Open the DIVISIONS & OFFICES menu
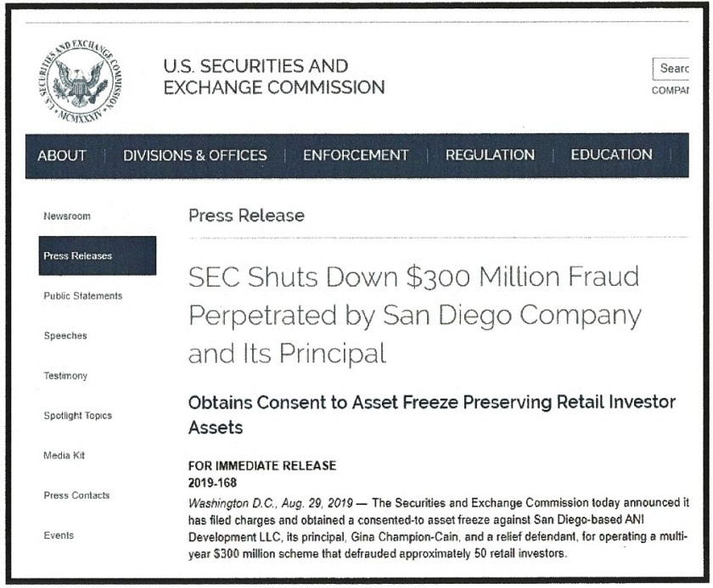713x588 pixels. pyautogui.click(x=194, y=155)
